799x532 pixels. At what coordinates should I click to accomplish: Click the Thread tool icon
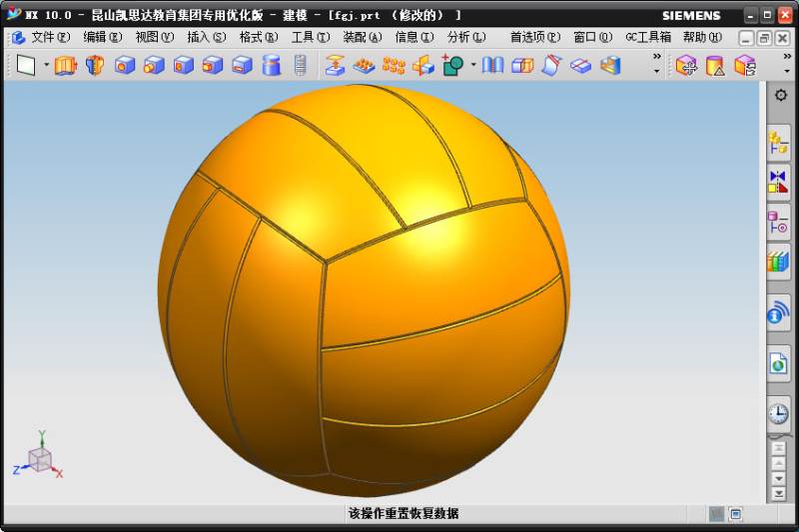tap(300, 66)
